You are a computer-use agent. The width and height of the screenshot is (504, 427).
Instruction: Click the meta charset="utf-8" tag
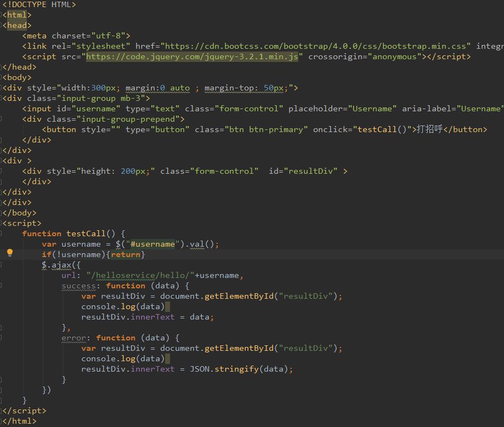pos(76,36)
